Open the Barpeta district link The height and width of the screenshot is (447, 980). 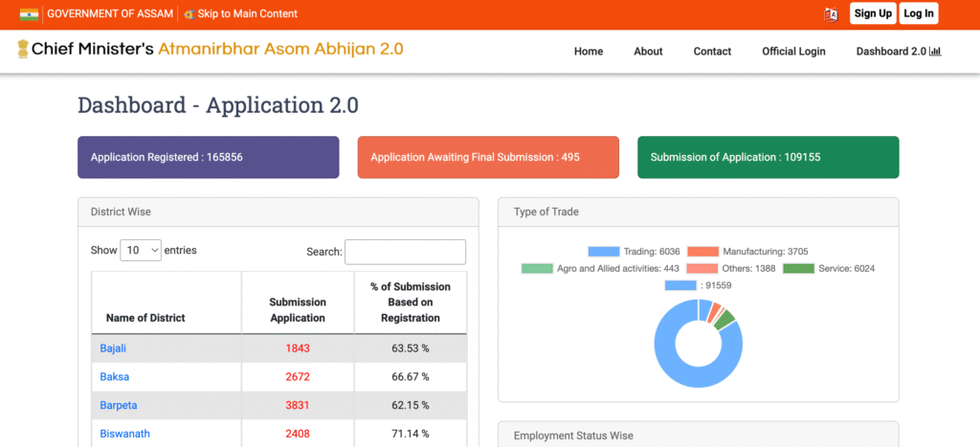click(x=119, y=405)
